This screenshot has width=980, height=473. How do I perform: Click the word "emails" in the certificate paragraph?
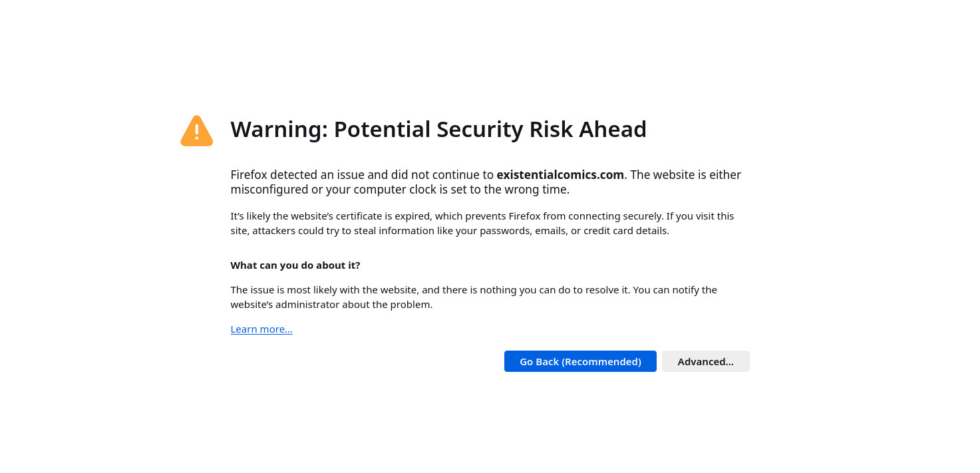[550, 231]
